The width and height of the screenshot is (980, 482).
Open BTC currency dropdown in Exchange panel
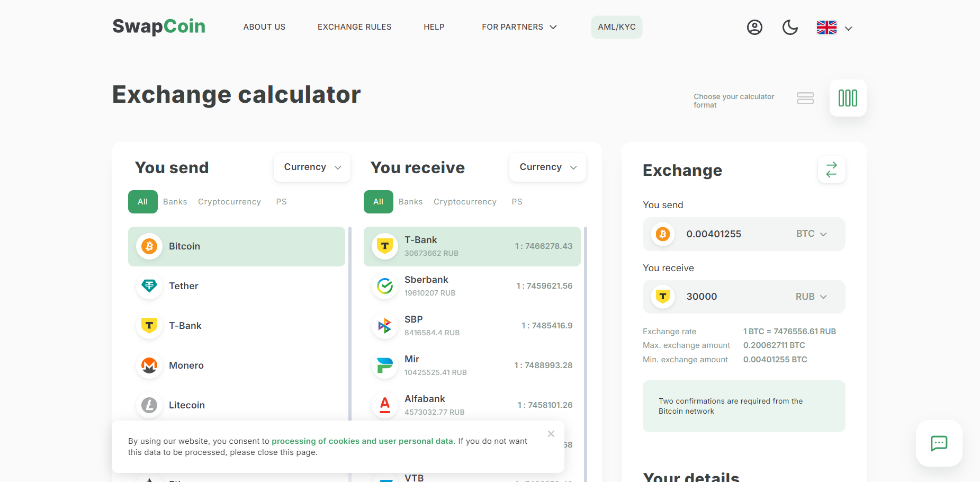[x=811, y=234]
